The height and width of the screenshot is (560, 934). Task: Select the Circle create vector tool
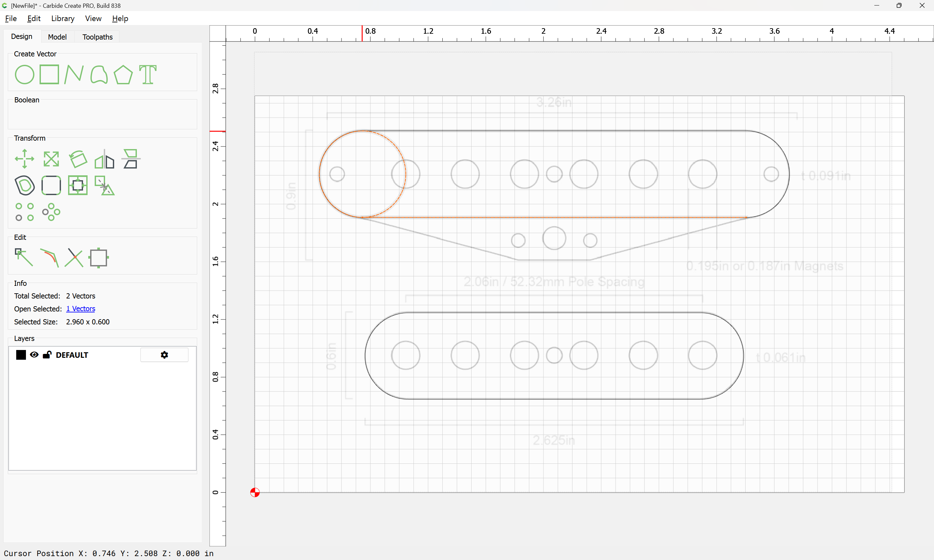pyautogui.click(x=25, y=74)
